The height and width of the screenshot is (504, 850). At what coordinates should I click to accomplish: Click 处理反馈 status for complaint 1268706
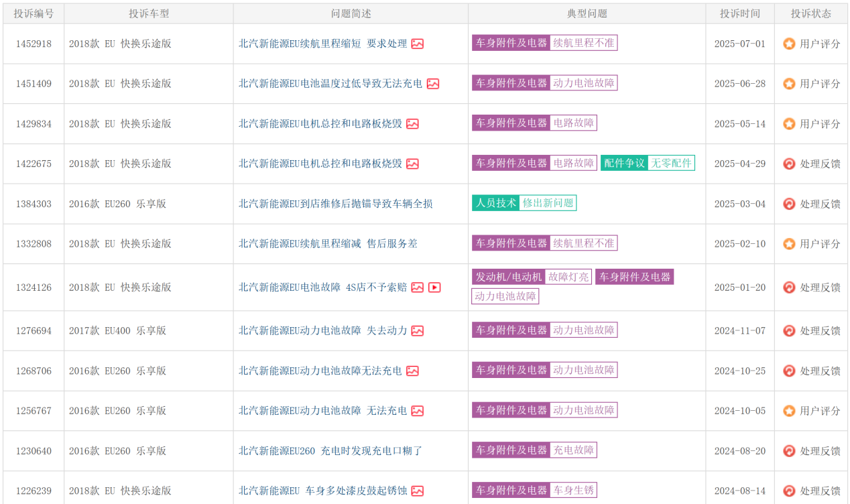pos(820,371)
